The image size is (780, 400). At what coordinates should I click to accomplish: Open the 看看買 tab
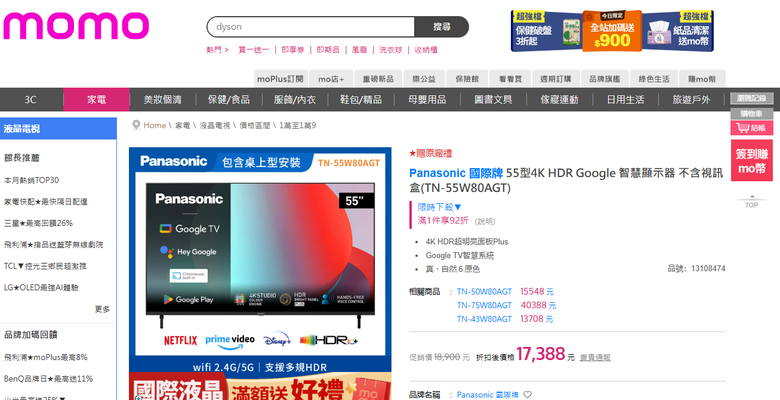point(510,79)
